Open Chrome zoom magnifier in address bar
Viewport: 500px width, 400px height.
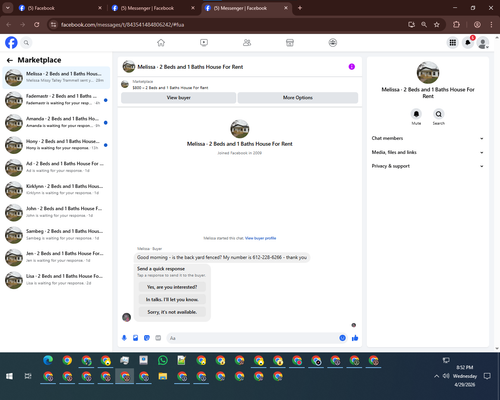(424, 25)
